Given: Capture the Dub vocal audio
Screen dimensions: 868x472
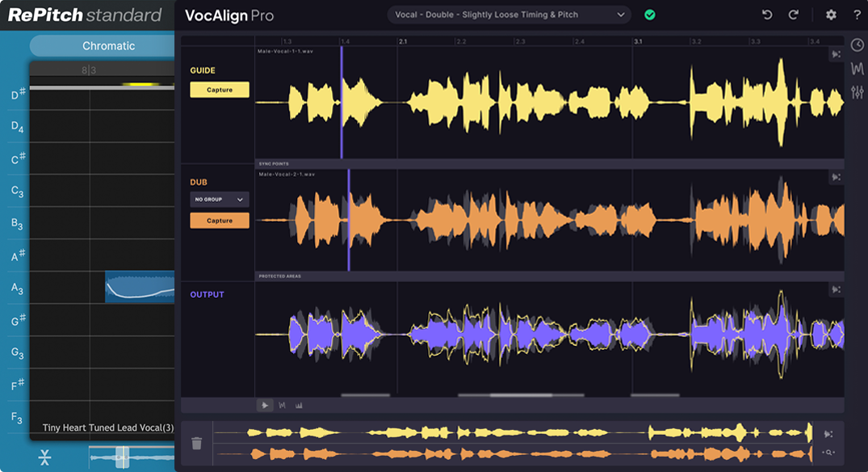Looking at the screenshot, I should click(219, 219).
